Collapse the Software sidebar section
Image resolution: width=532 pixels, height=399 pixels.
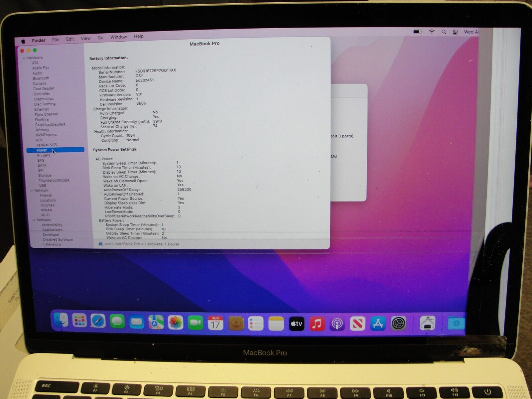(34, 220)
